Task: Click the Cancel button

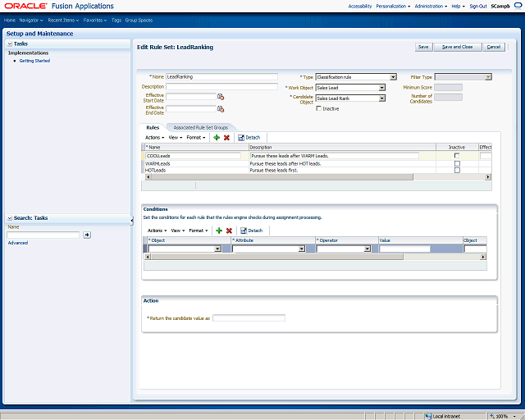Action: [494, 47]
